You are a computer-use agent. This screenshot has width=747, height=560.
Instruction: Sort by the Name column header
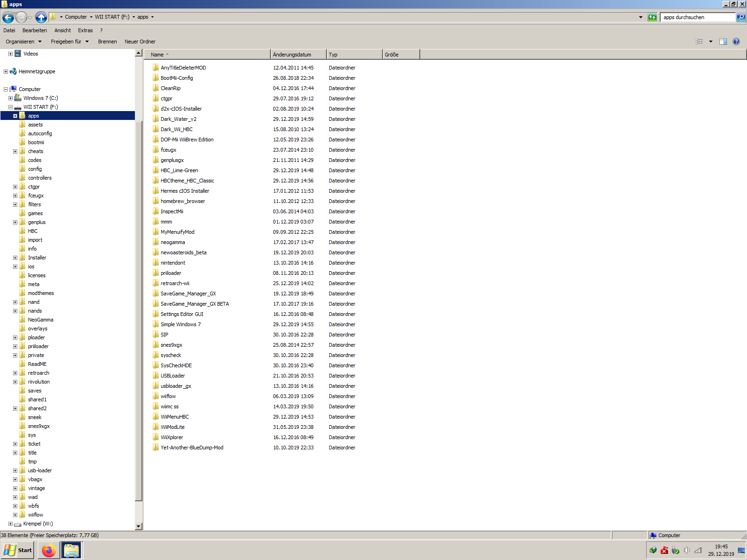[207, 55]
